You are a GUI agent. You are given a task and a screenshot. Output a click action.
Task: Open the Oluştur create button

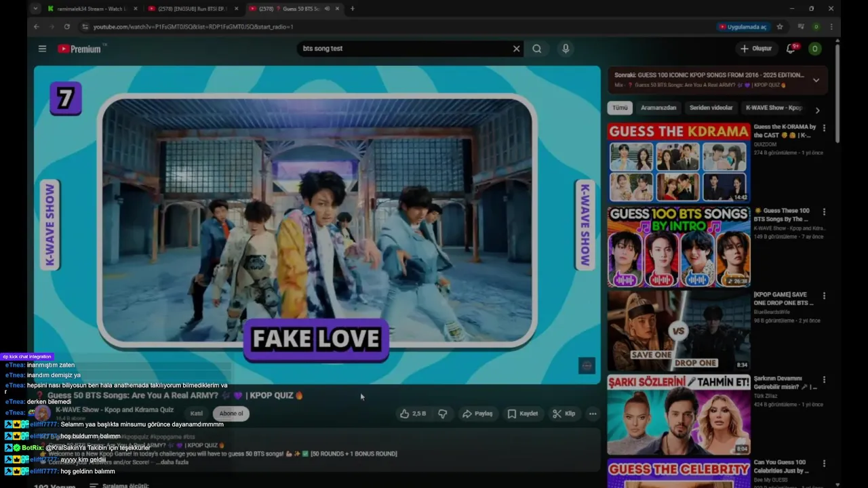coord(756,49)
